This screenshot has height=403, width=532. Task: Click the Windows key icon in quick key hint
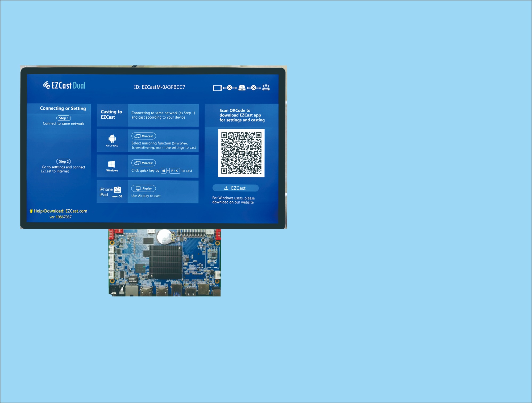(164, 171)
